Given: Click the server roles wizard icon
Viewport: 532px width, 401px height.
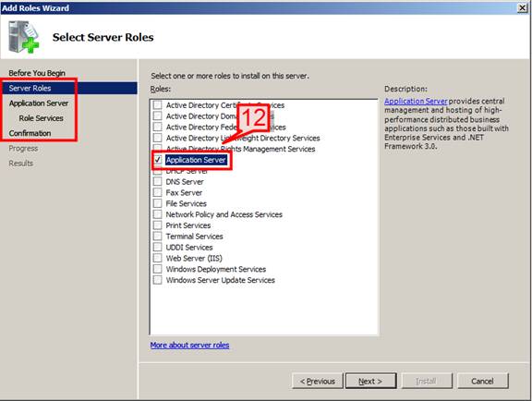Looking at the screenshot, I should tap(24, 37).
